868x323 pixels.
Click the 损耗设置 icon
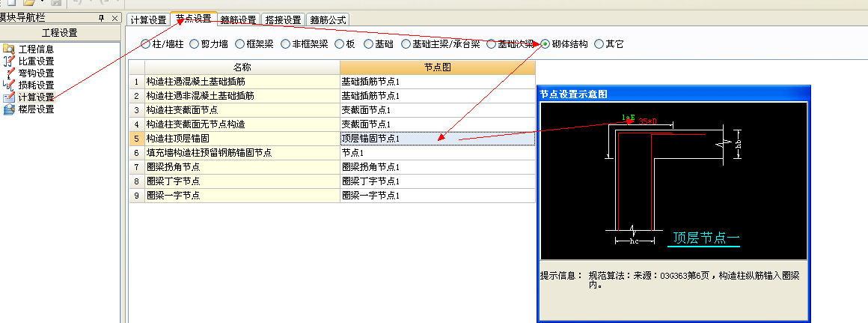click(9, 85)
